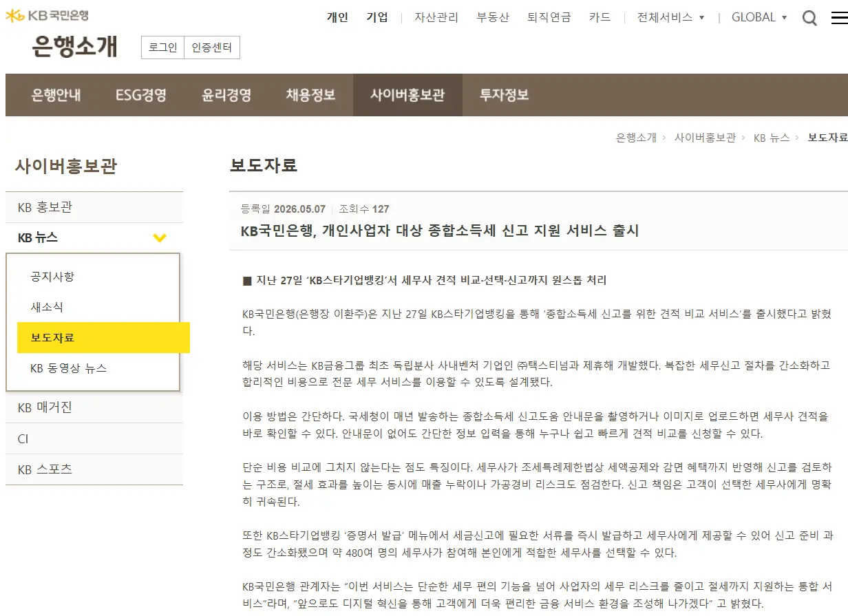Open the 카드 menu
Screen dimensions: 848x616
pyautogui.click(x=600, y=17)
